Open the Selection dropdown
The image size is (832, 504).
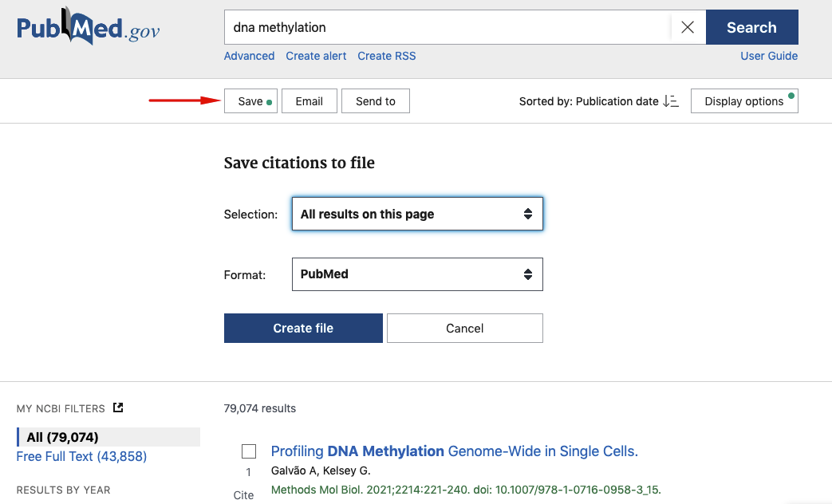pos(417,214)
